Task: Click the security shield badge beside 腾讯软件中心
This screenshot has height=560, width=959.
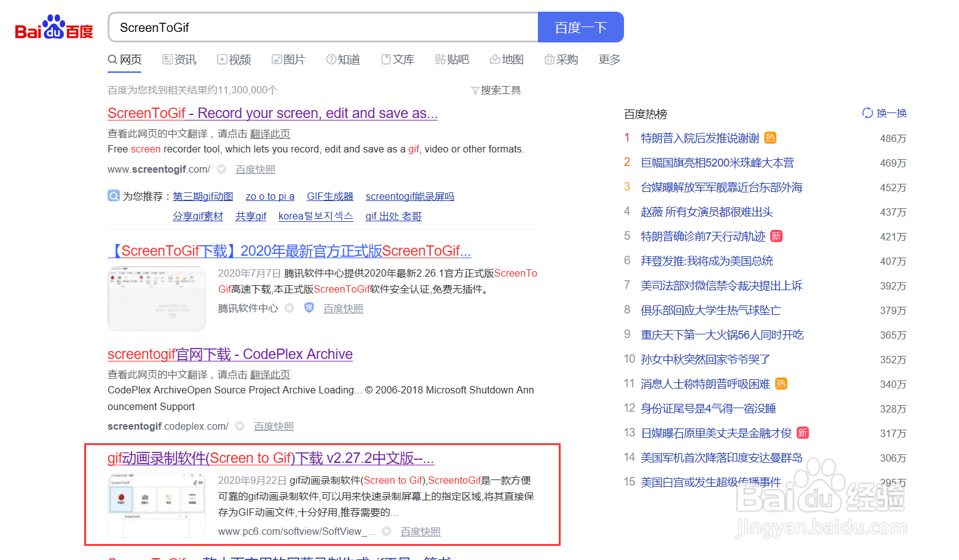Action: point(309,307)
